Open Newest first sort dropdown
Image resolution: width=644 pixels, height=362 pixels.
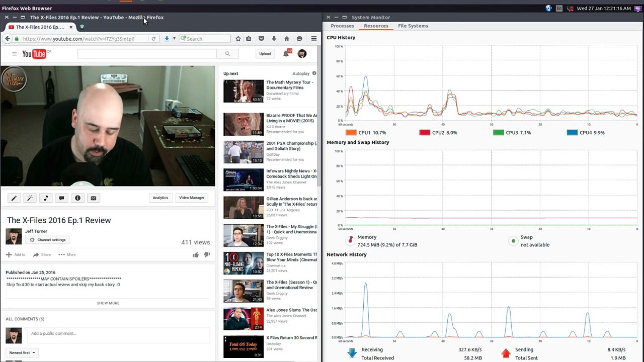[x=22, y=352]
